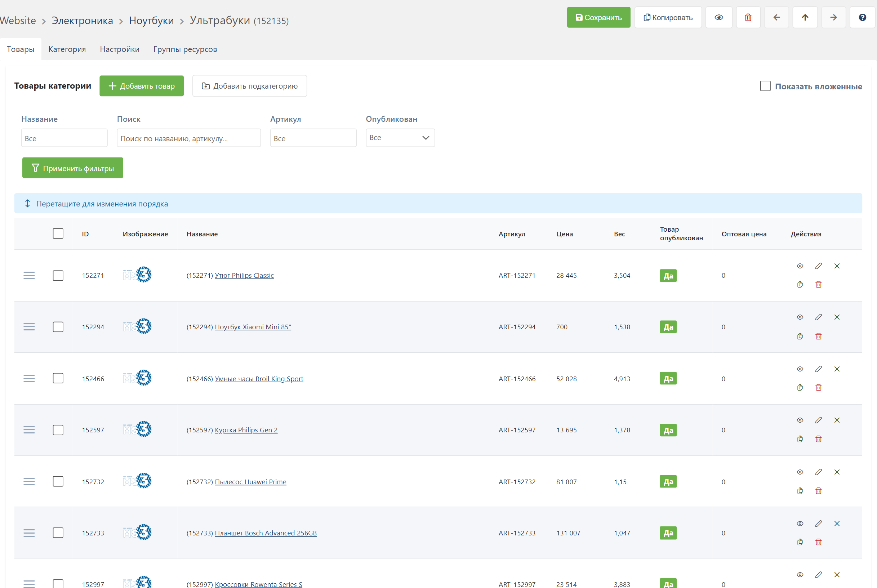Open the Ноутбук Xiaomi Mini 85" product link
877x588 pixels.
253,327
